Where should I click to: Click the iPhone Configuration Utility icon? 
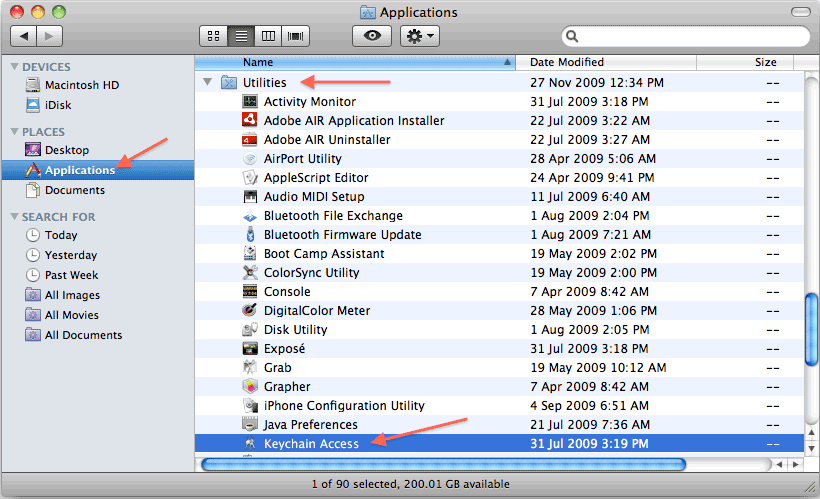tap(250, 405)
